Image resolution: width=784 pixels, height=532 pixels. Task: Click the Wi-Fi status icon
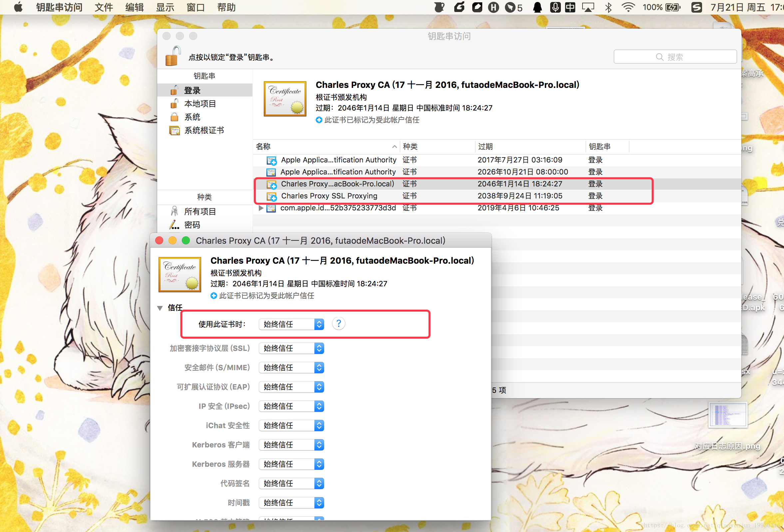[x=628, y=7]
